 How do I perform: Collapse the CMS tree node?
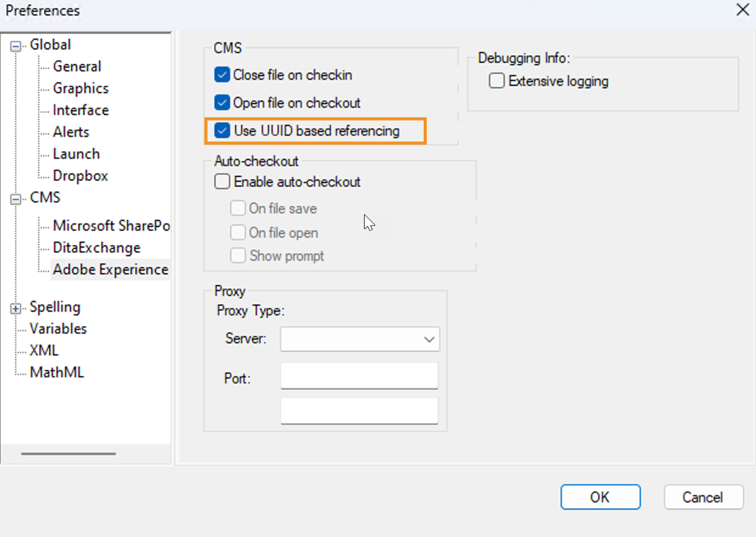(x=16, y=199)
